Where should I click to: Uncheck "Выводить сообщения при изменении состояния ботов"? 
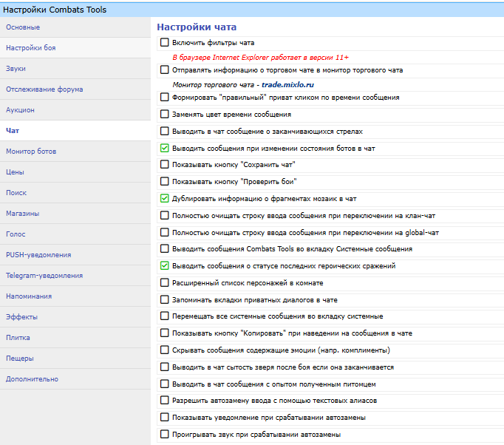pyautogui.click(x=165, y=148)
